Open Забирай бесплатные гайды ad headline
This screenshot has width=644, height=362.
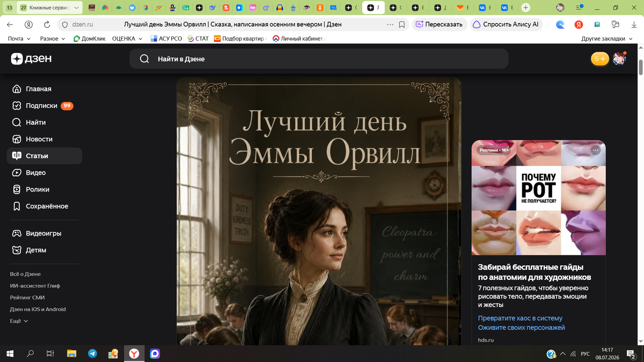coord(535,272)
